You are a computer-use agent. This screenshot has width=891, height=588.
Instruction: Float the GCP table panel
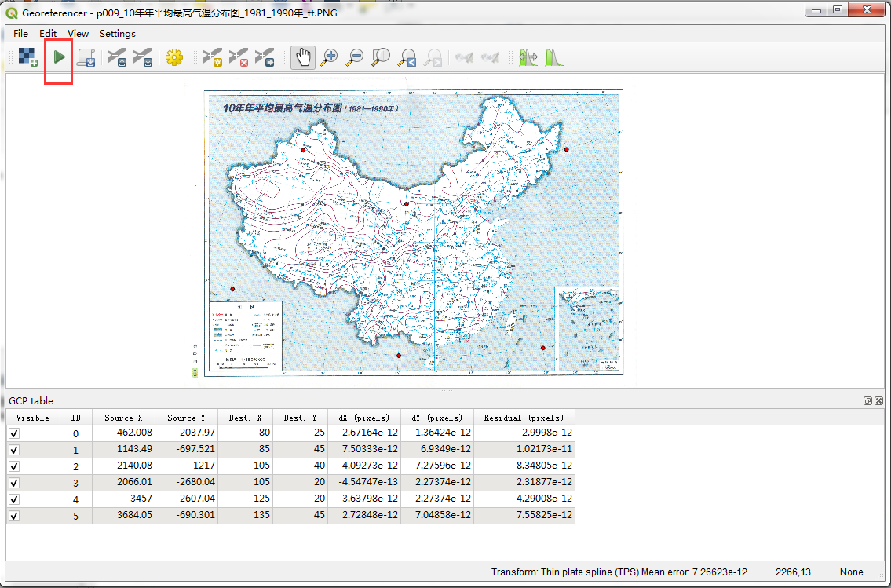867,400
